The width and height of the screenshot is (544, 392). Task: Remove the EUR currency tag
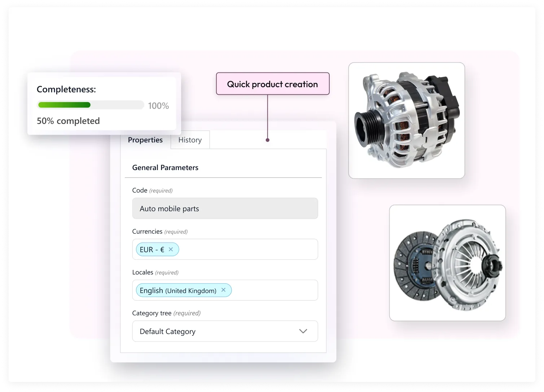click(171, 249)
